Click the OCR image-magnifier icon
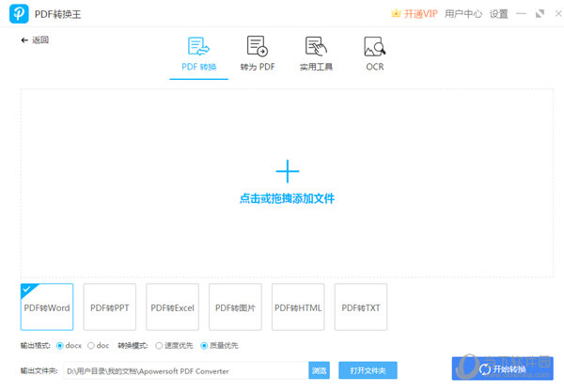Screen dimensions: 564x392 tap(375, 46)
